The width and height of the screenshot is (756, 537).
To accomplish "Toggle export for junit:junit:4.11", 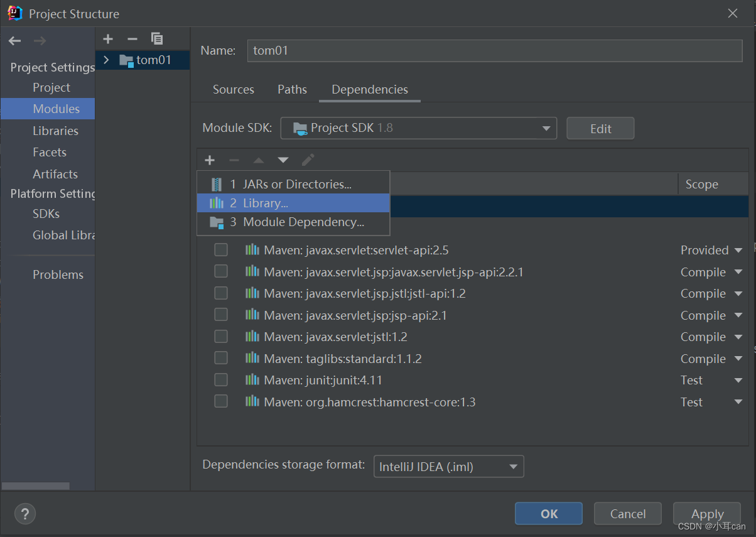I will [221, 380].
